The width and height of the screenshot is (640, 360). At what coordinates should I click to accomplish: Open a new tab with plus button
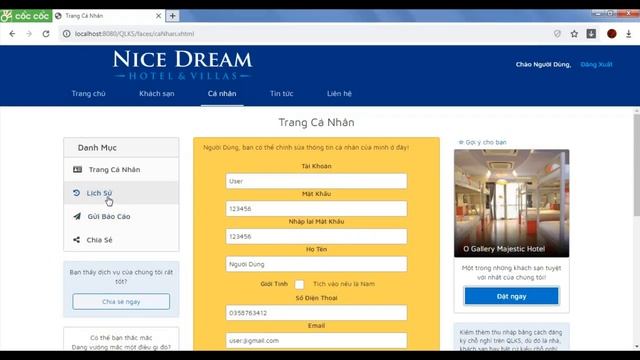173,16
